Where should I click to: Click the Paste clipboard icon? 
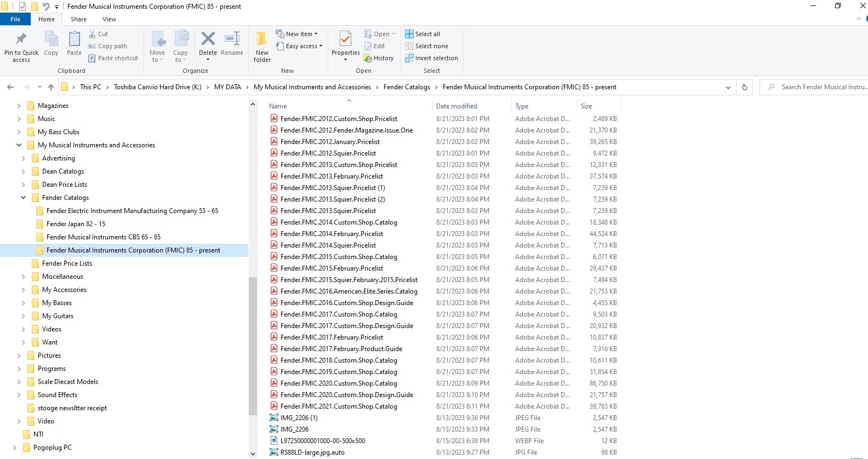pos(74,39)
